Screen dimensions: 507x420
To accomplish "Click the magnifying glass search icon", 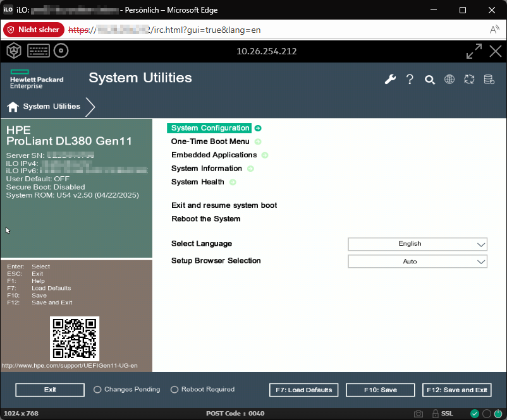I will click(430, 80).
